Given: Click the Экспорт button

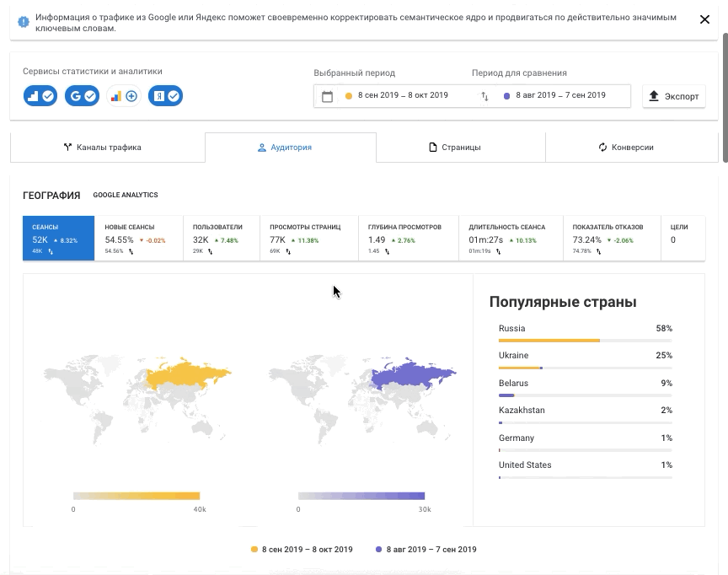Looking at the screenshot, I should (674, 96).
